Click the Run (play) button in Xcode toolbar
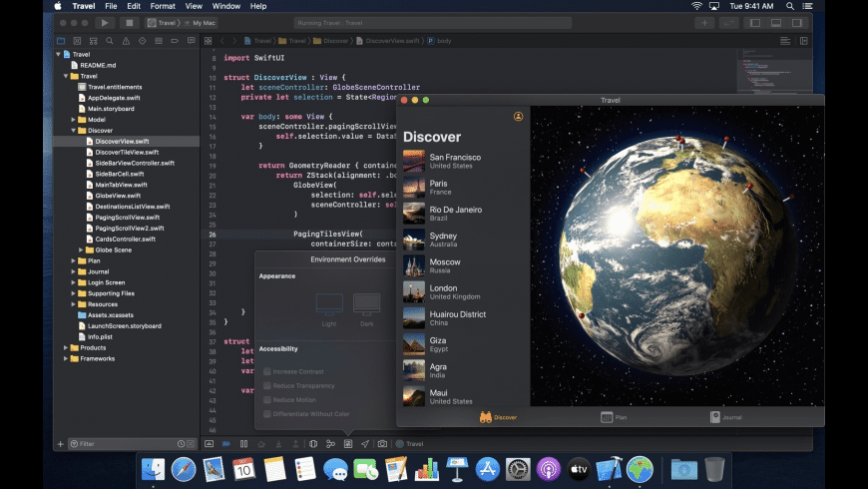This screenshot has height=489, width=868. click(104, 22)
